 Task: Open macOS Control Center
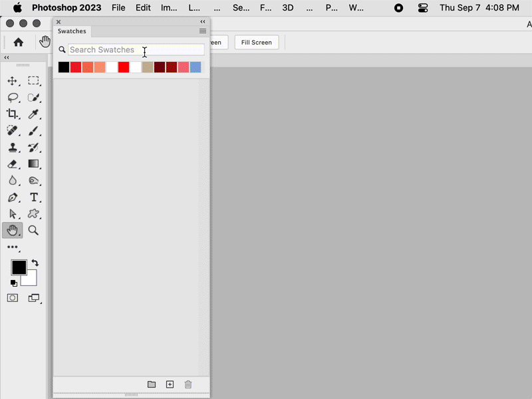point(423,7)
